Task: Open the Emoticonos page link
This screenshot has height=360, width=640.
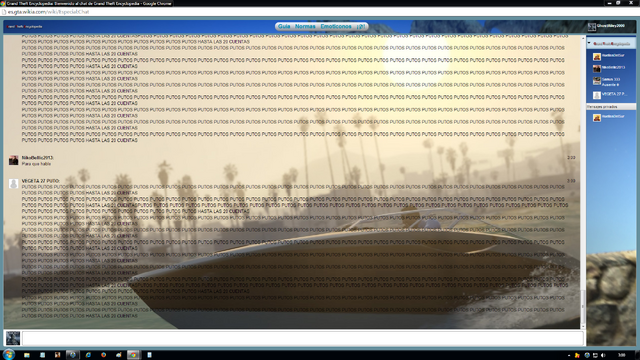Action: [336, 27]
